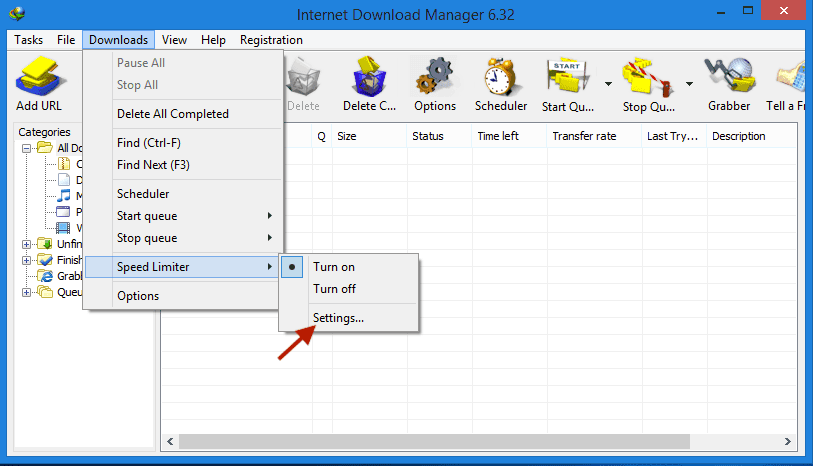Click the greyed Delete toolbar icon

(303, 78)
